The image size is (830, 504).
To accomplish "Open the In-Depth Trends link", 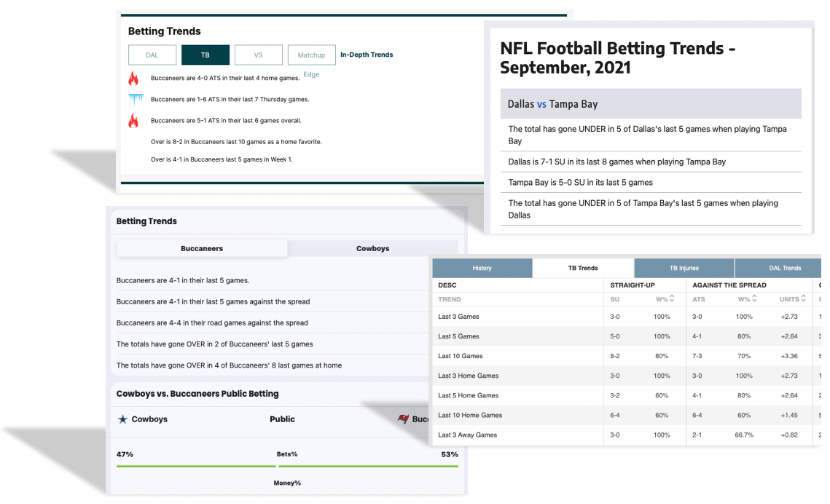I will pos(366,55).
